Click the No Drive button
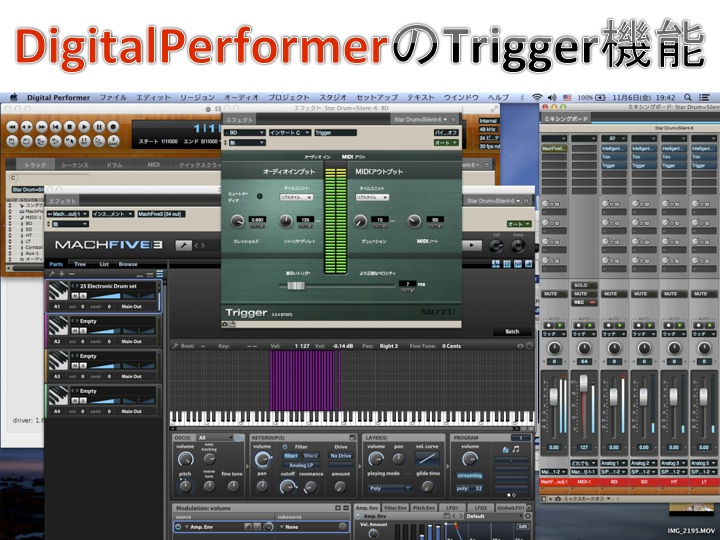The height and width of the screenshot is (540, 720). pyautogui.click(x=341, y=456)
